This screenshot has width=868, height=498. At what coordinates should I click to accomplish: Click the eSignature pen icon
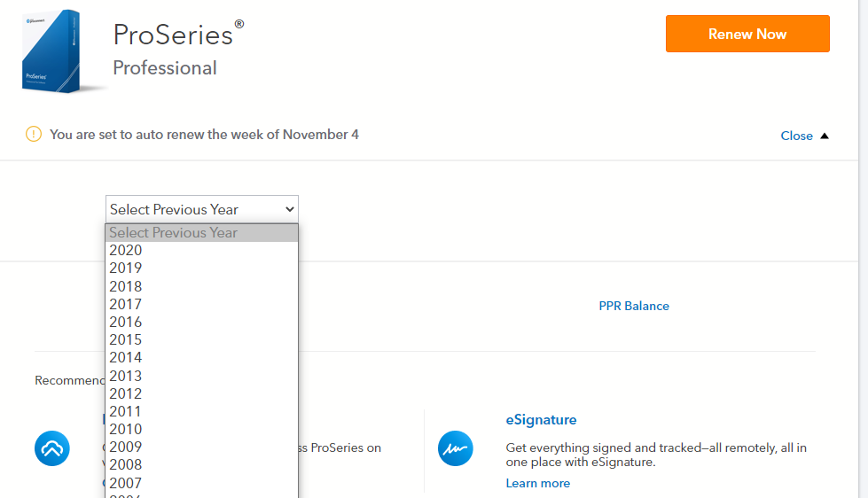click(x=456, y=448)
